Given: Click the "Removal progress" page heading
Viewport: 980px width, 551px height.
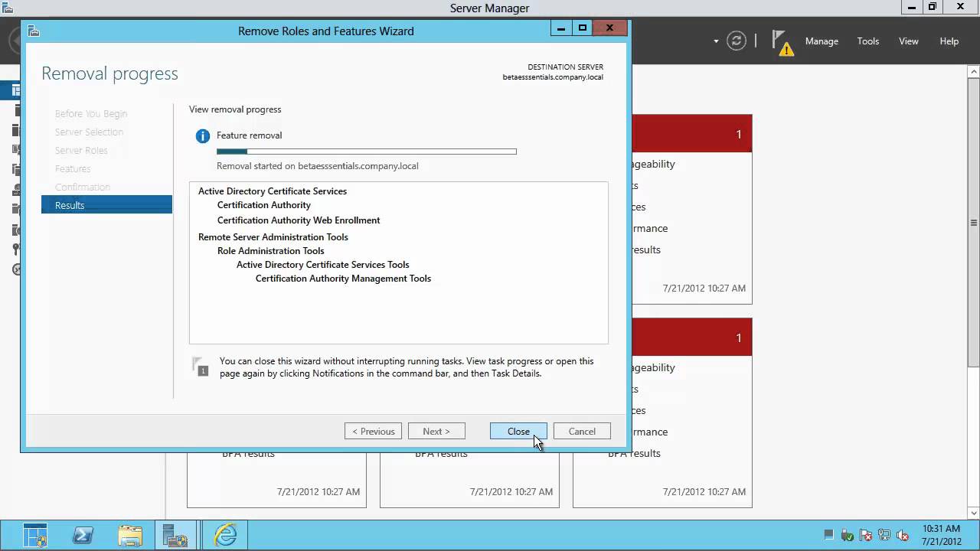Looking at the screenshot, I should pos(109,73).
